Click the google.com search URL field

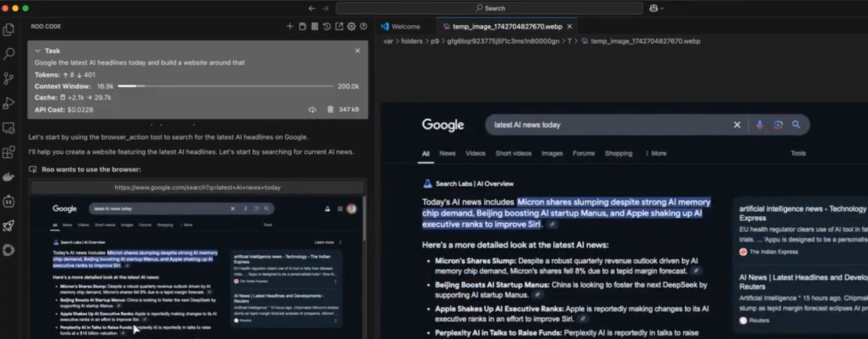(x=197, y=187)
